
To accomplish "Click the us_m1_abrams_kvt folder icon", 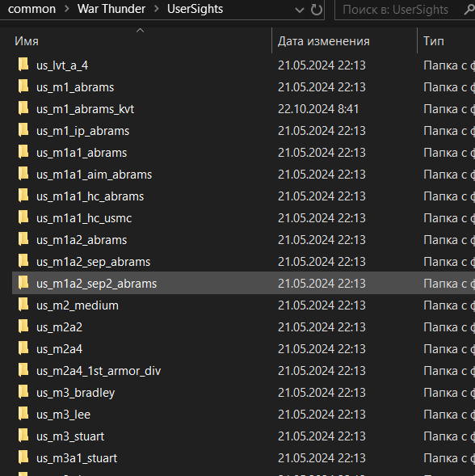I will point(23,108).
